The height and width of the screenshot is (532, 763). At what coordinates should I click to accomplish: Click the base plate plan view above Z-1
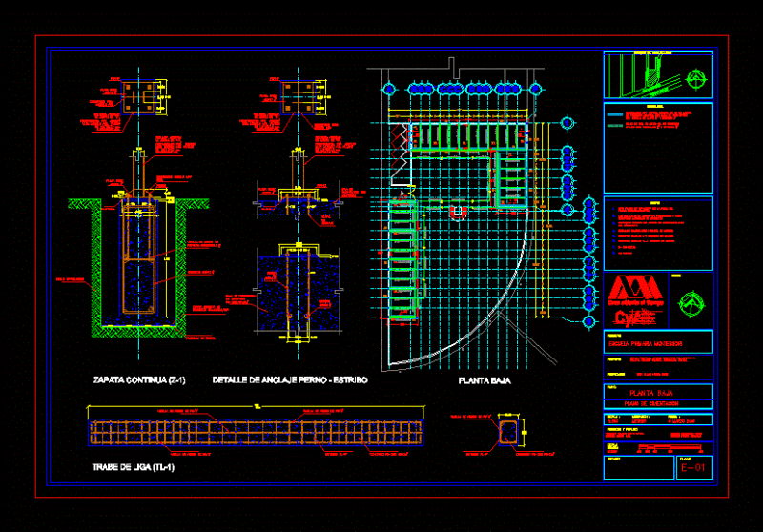140,98
